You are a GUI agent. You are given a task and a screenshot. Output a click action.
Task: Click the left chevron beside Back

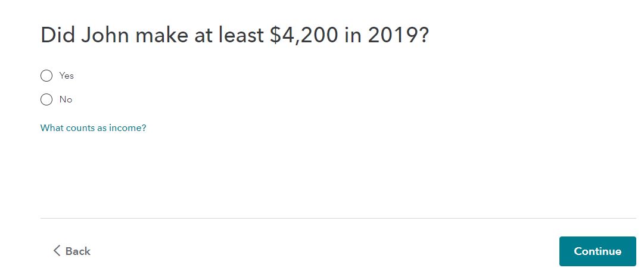coord(57,251)
